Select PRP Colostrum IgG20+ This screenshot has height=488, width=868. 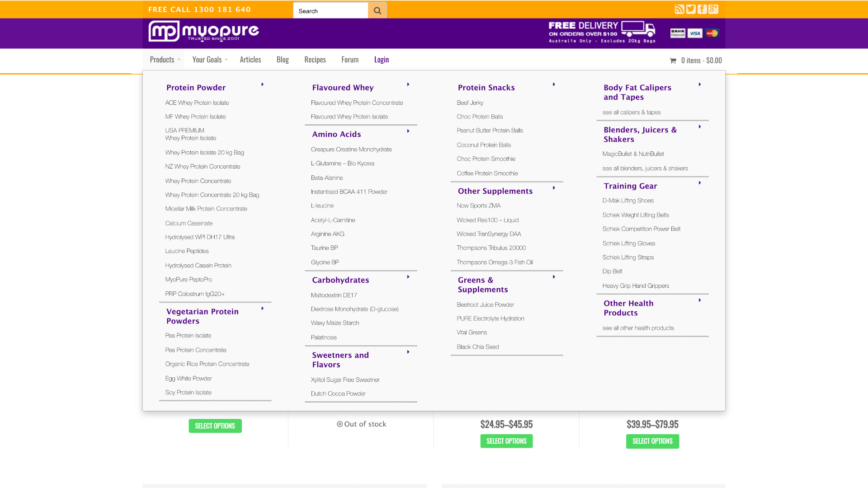tap(195, 294)
